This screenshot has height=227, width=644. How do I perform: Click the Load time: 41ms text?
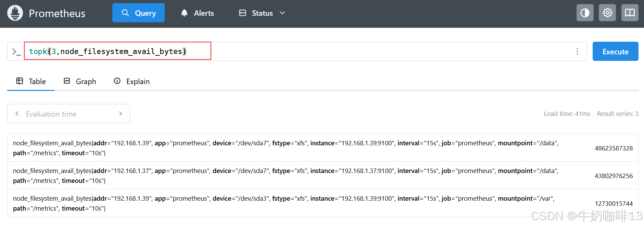pos(567,114)
